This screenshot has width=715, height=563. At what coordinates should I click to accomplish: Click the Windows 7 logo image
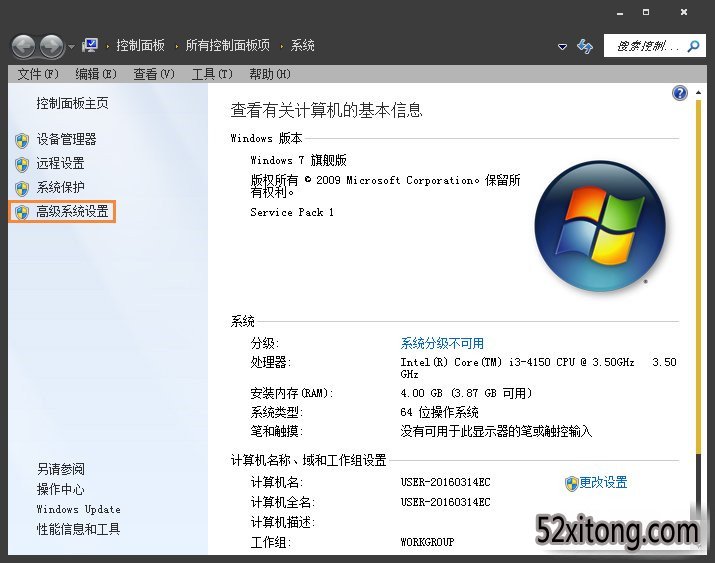600,226
